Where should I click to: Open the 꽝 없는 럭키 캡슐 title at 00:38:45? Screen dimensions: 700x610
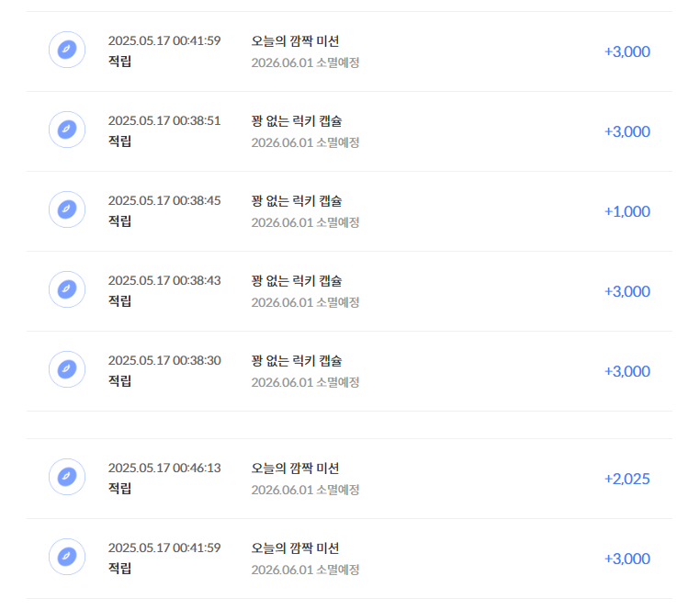click(x=297, y=201)
